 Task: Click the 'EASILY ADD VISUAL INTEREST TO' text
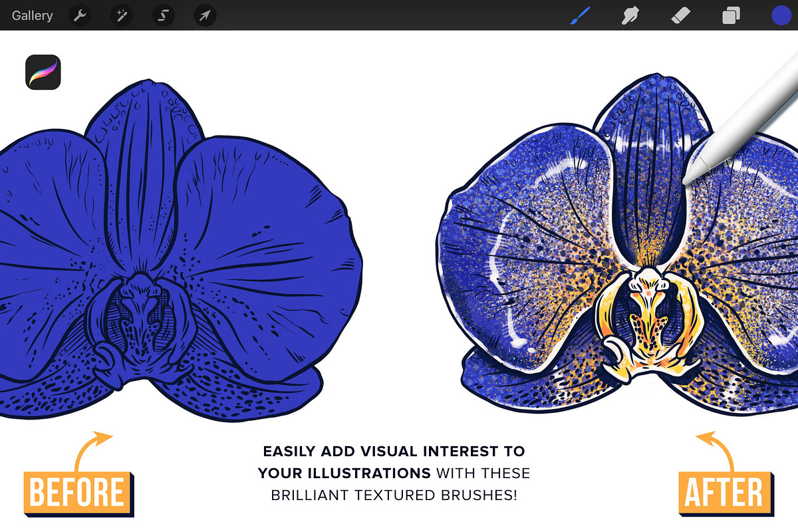tap(394, 452)
